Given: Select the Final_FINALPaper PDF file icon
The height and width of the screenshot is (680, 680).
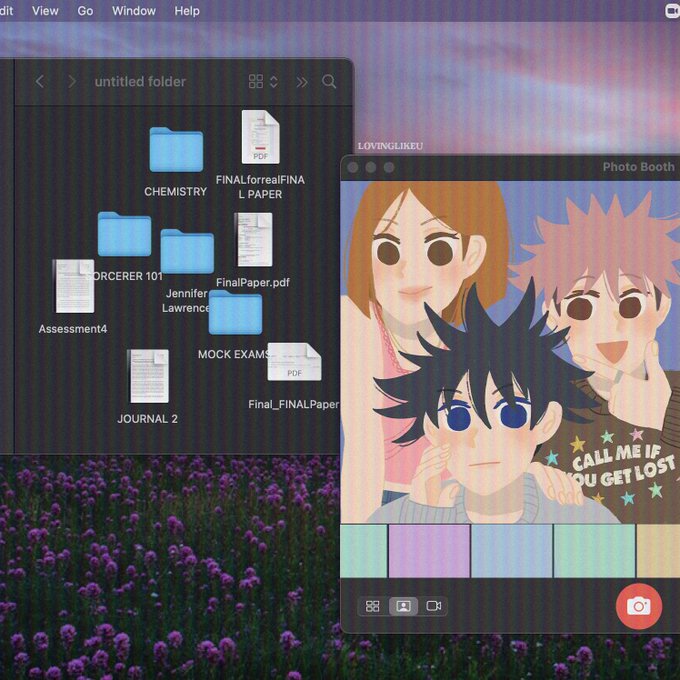Looking at the screenshot, I should coord(294,362).
